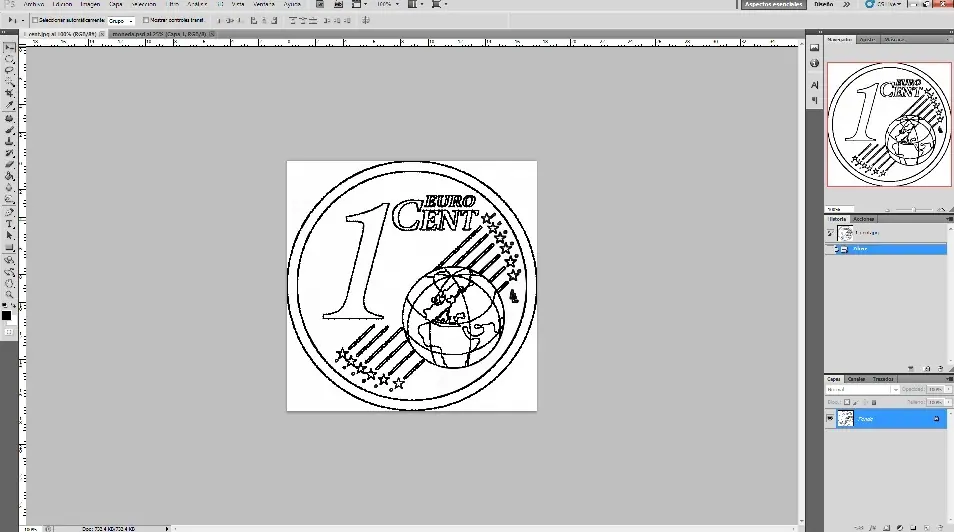This screenshot has height=532, width=954.
Task: Open the Imagen menu
Action: [90, 4]
